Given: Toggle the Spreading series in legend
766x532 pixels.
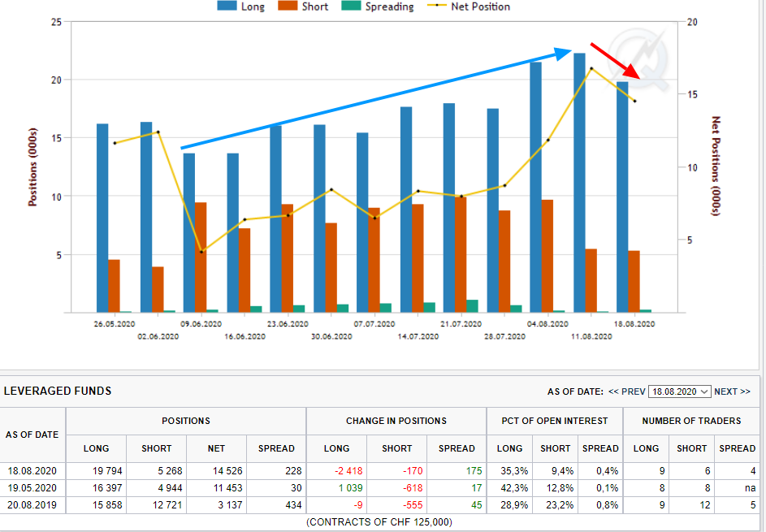Looking at the screenshot, I should (378, 6).
